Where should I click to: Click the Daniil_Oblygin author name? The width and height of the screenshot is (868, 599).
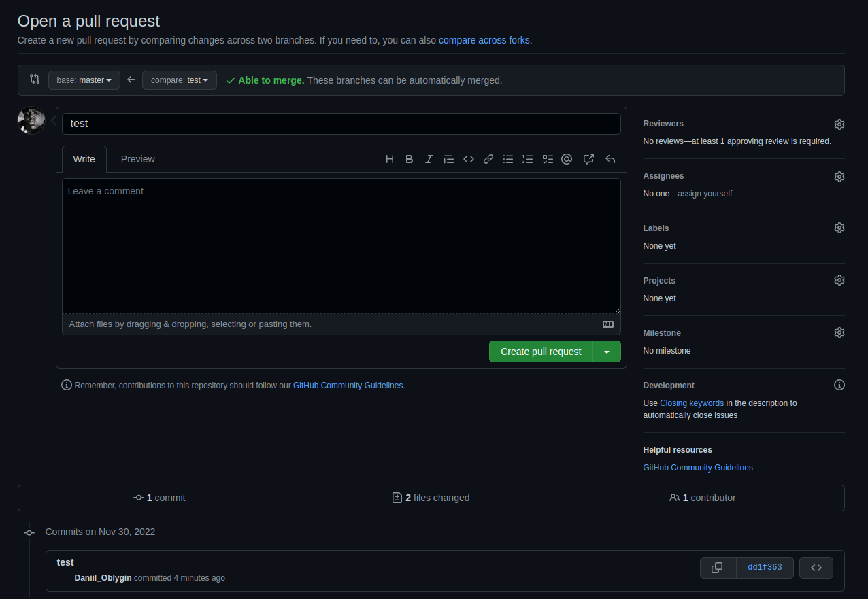coord(103,578)
